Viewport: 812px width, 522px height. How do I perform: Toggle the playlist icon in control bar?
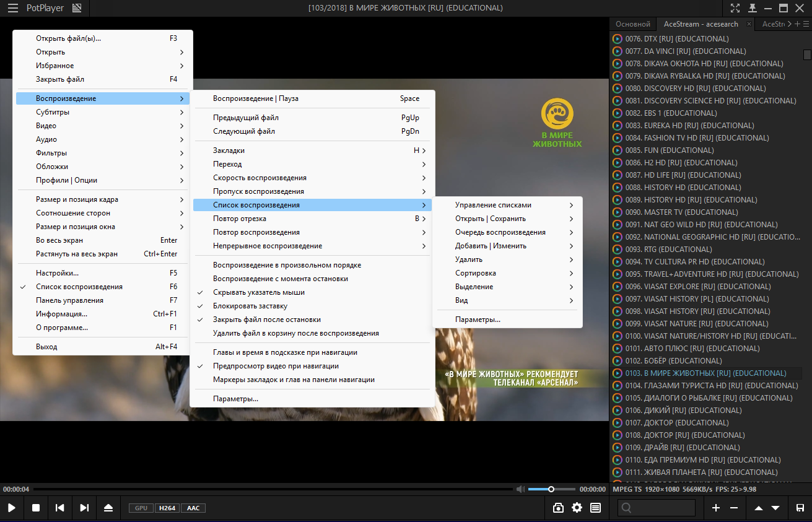pyautogui.click(x=596, y=508)
